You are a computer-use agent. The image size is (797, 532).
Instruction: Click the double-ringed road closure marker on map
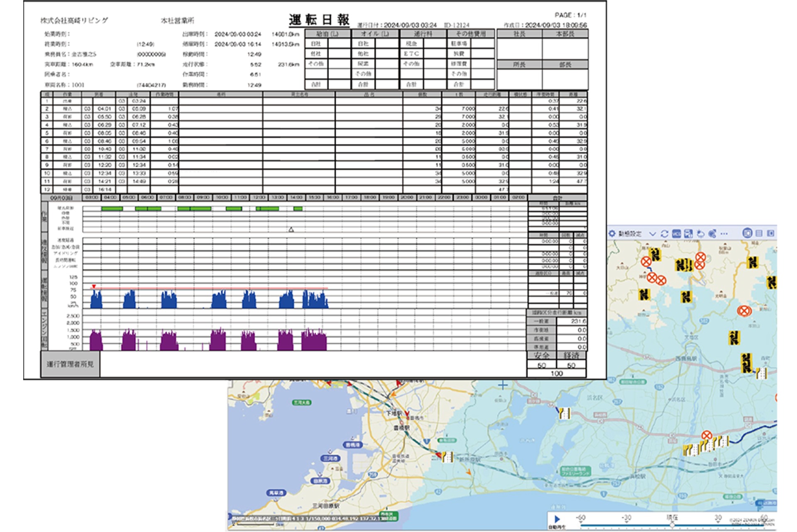click(x=744, y=310)
